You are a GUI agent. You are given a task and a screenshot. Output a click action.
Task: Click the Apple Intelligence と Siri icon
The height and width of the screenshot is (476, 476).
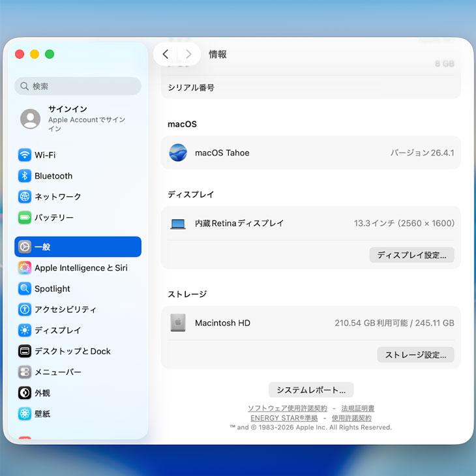point(25,268)
